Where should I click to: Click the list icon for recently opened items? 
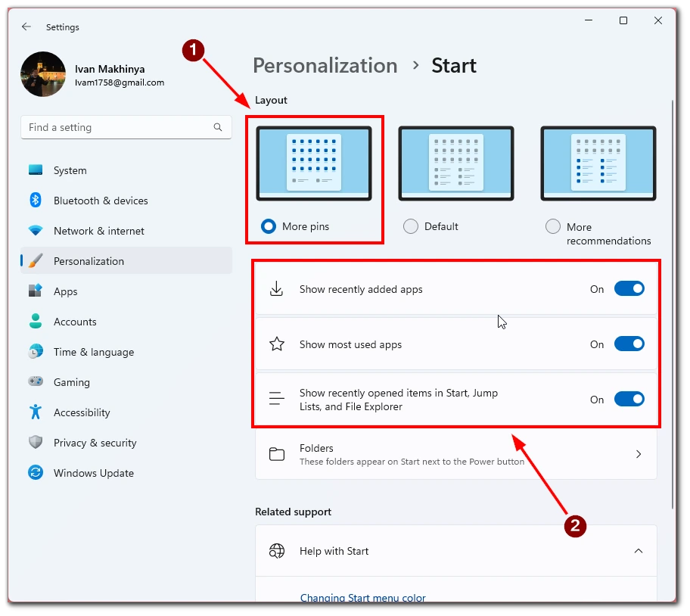(x=277, y=399)
